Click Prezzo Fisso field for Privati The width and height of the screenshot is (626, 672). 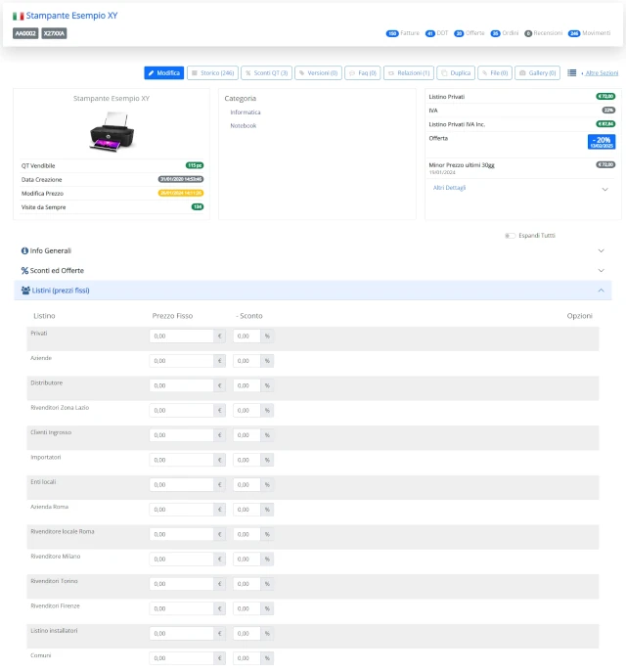tap(181, 336)
